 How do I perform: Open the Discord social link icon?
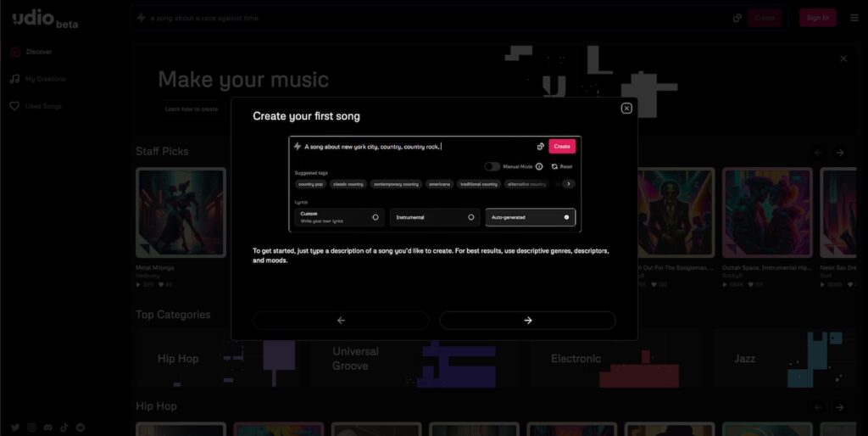pyautogui.click(x=48, y=428)
